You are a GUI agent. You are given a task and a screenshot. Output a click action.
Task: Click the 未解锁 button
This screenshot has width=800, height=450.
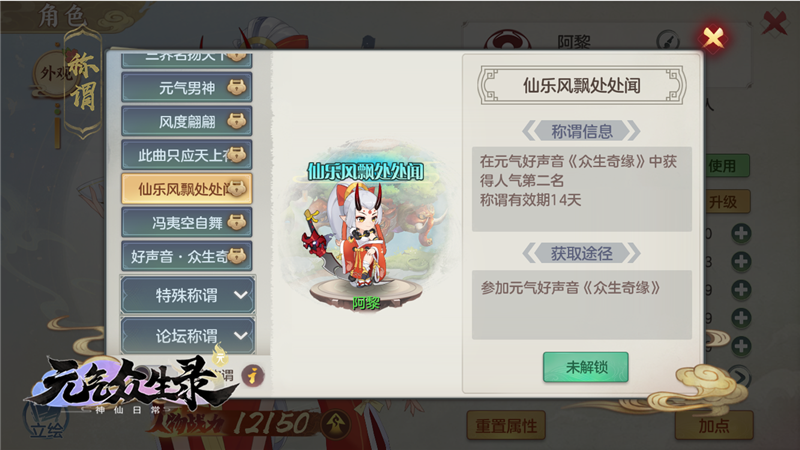pos(586,367)
